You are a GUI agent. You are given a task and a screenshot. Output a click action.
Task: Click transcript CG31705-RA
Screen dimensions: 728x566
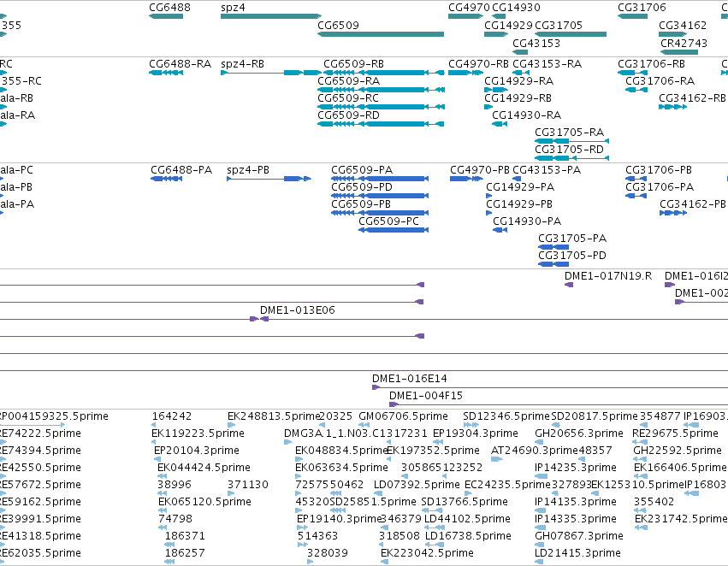571,141
